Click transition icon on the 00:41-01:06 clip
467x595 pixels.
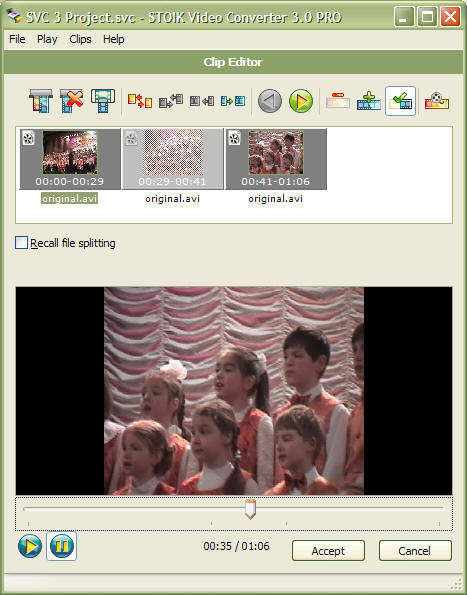click(x=234, y=138)
